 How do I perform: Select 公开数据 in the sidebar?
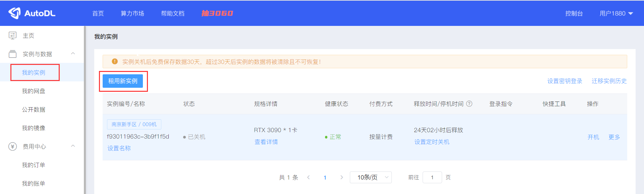[34, 110]
